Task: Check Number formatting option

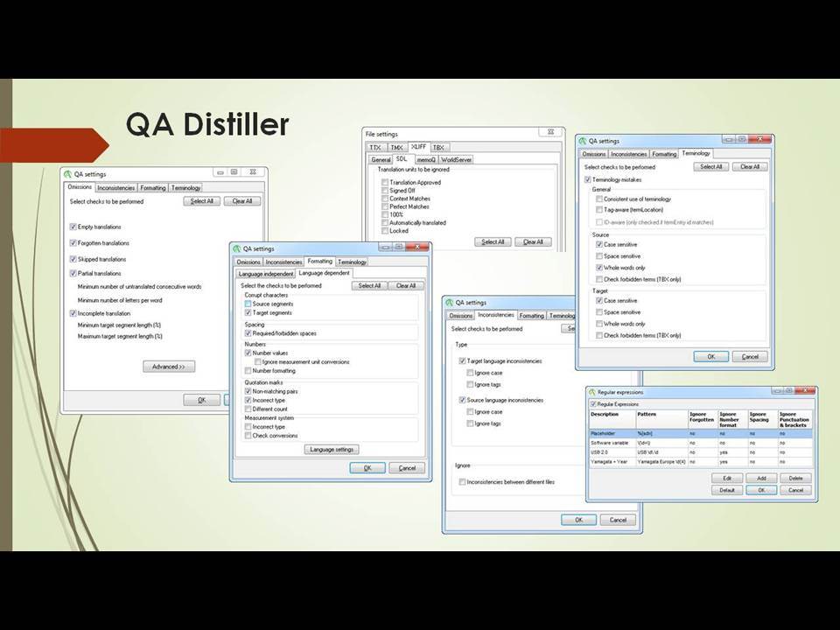Action: [x=248, y=371]
